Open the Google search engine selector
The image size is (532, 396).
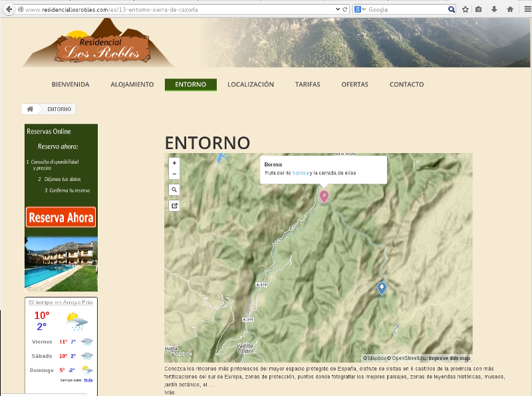coord(360,9)
